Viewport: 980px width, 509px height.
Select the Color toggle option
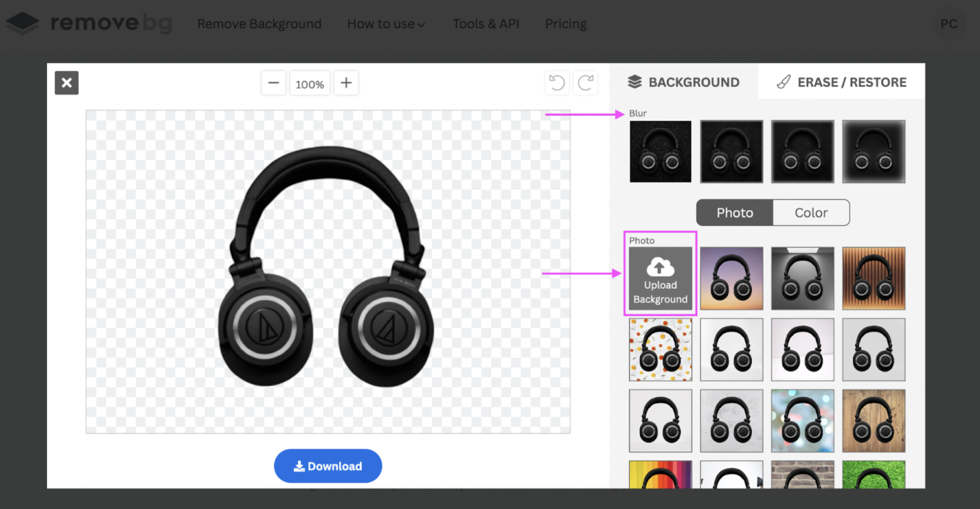(x=811, y=213)
